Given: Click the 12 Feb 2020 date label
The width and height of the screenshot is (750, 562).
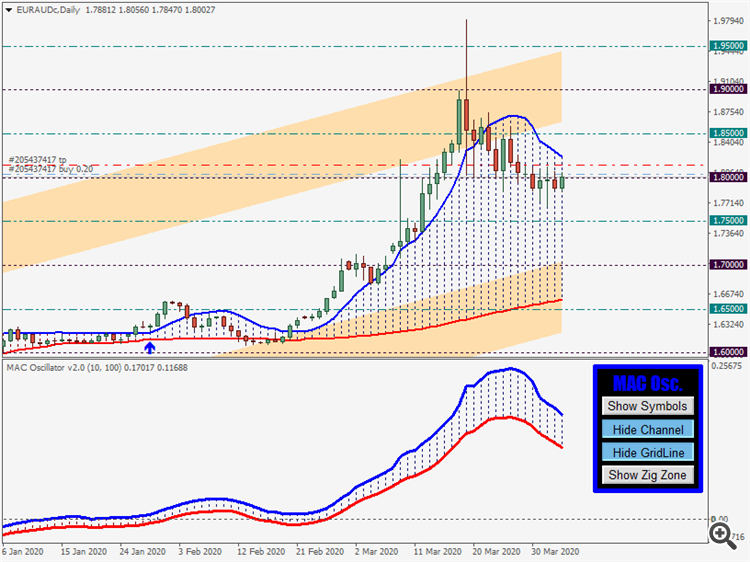Looking at the screenshot, I should point(261,552).
